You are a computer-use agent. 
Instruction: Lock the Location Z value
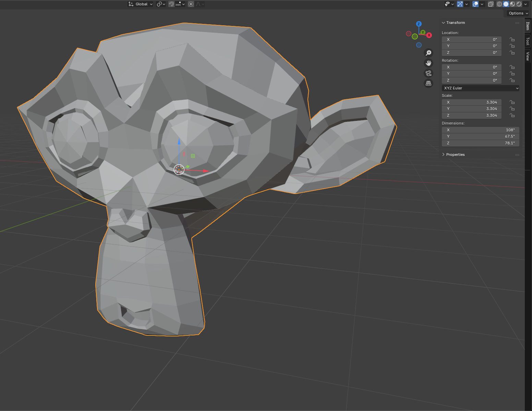[x=512, y=53]
